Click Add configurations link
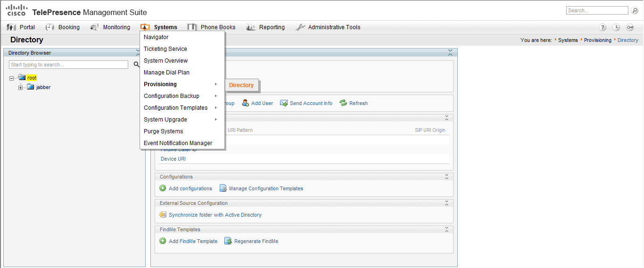The image size is (644, 268). tap(190, 188)
